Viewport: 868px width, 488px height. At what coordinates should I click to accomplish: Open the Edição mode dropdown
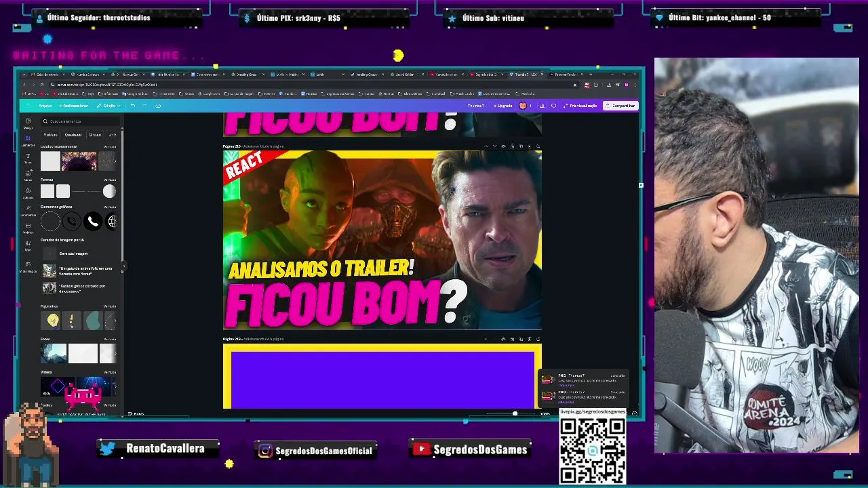pos(108,106)
